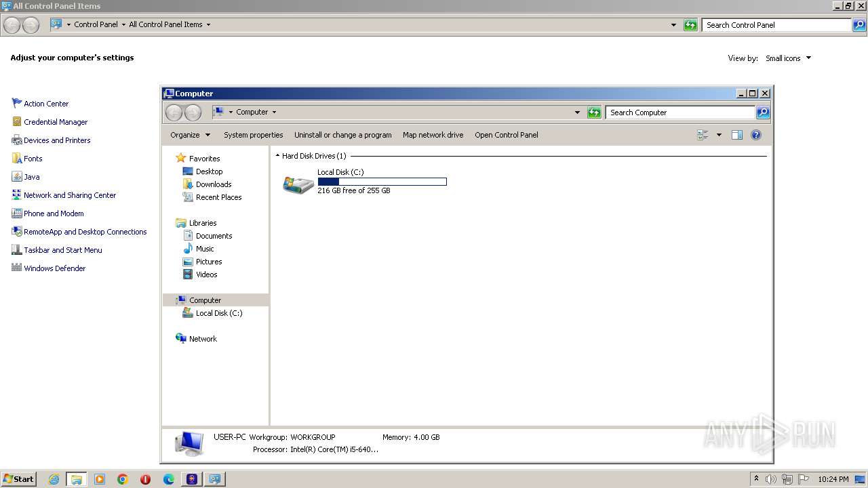
Task: Select Desktop in navigation pane
Action: (209, 171)
